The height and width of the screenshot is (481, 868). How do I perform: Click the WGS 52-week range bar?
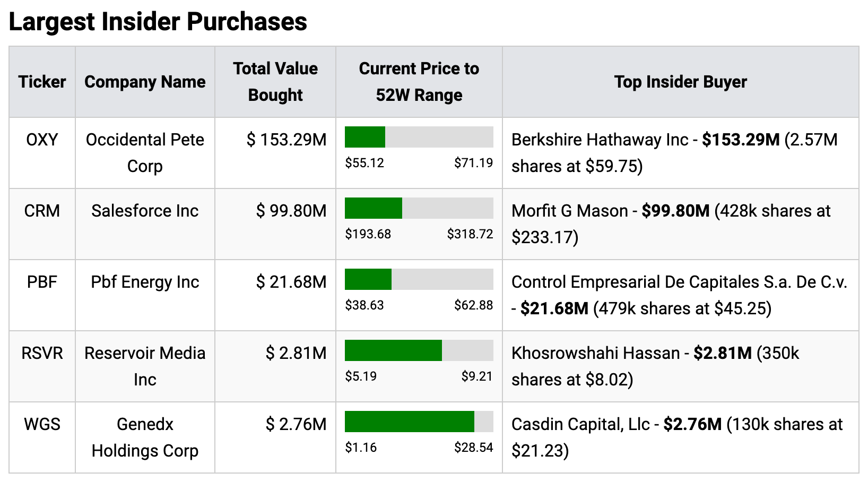click(x=419, y=422)
